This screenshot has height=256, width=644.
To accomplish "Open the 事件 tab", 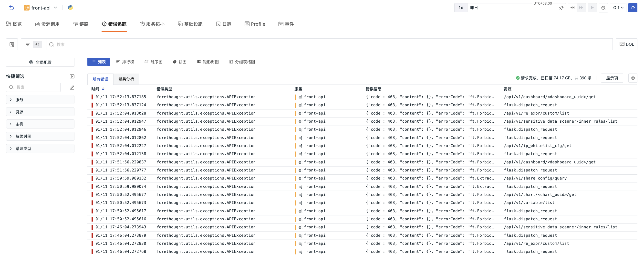I will click(x=286, y=24).
